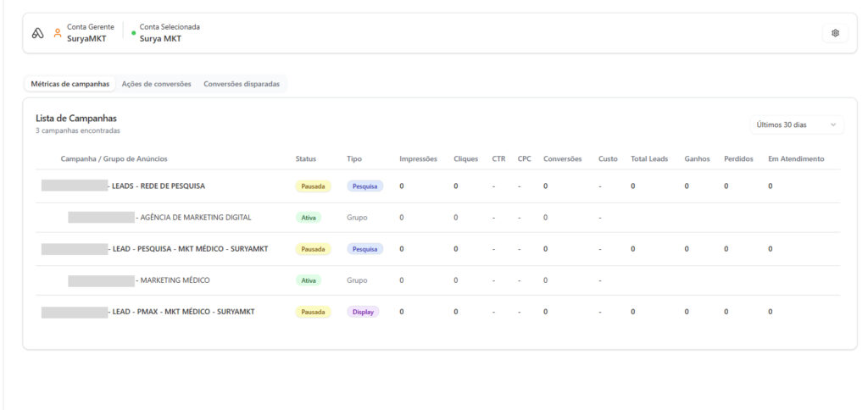The image size is (868, 410).
Task: Click the green dot beside Conta Selecionada
Action: pos(133,33)
